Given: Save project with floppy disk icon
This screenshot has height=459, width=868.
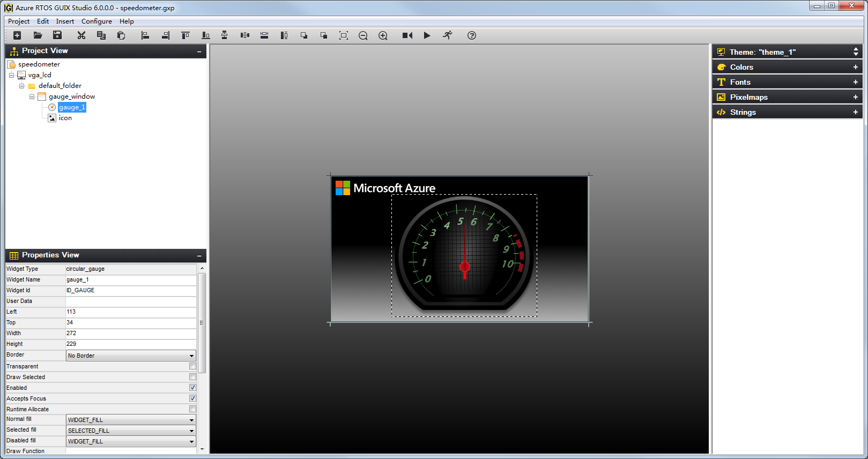Looking at the screenshot, I should click(x=57, y=35).
